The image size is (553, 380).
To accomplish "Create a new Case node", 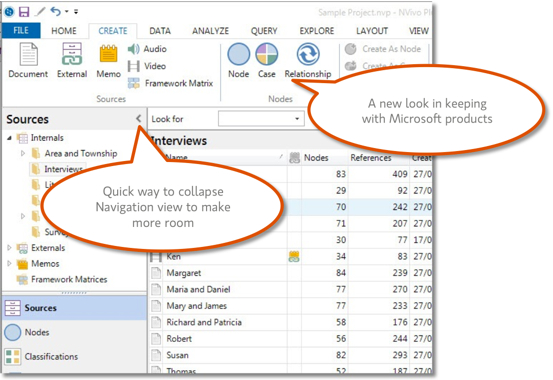I will (x=267, y=60).
